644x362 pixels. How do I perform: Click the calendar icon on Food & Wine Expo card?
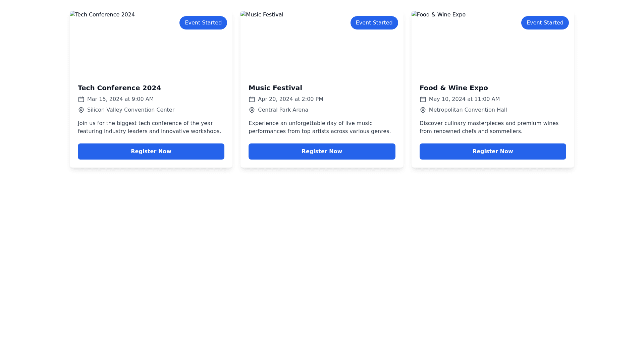tap(423, 99)
